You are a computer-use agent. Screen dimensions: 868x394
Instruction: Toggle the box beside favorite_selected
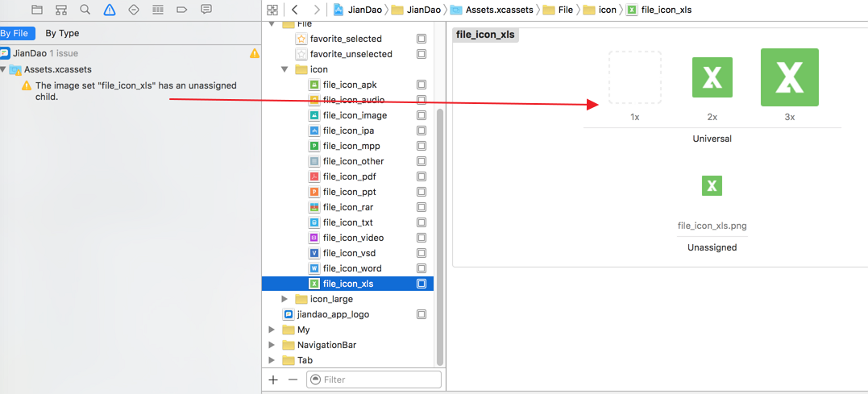[x=422, y=39]
